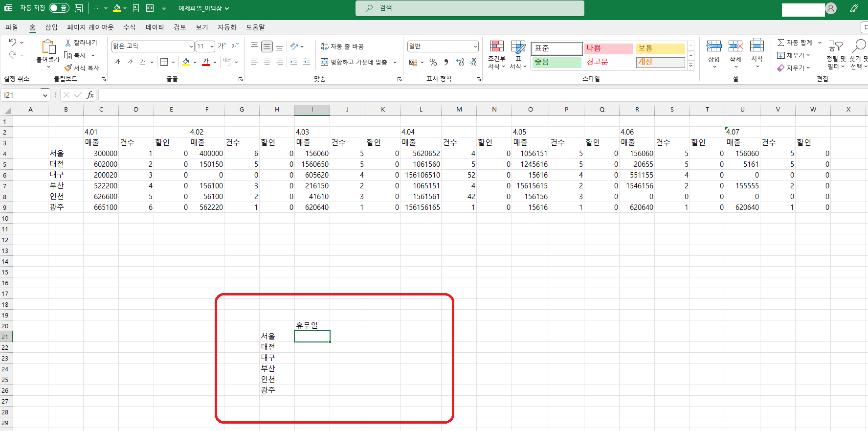Increase font size with larger 가 button
Screen dimensions: 868x431
pos(222,46)
